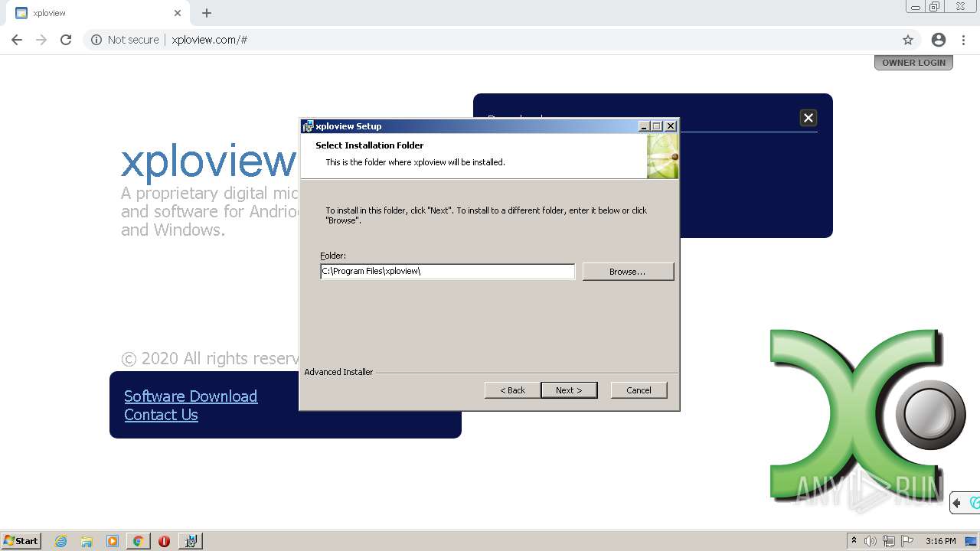Minimize the xploview Setup dialog
The height and width of the screenshot is (551, 980).
pos(645,126)
